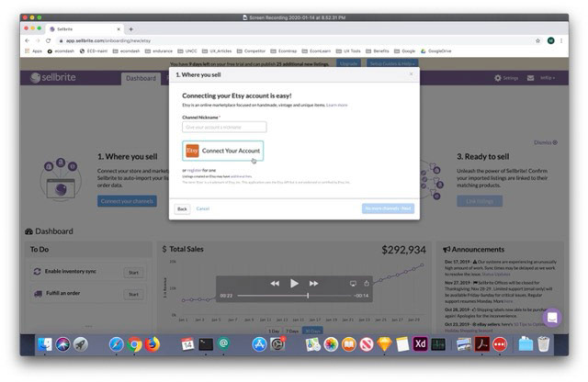Screen dimensions: 588x382
Task: Open the envelope messages icon
Action: (530, 78)
